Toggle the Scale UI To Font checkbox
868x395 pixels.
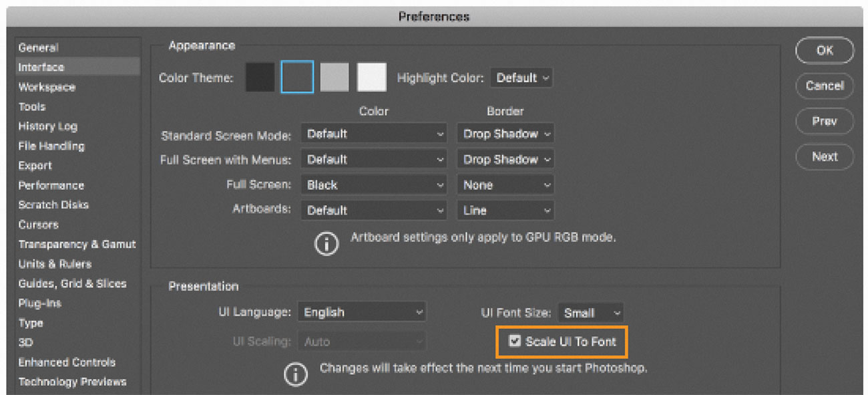(x=515, y=341)
